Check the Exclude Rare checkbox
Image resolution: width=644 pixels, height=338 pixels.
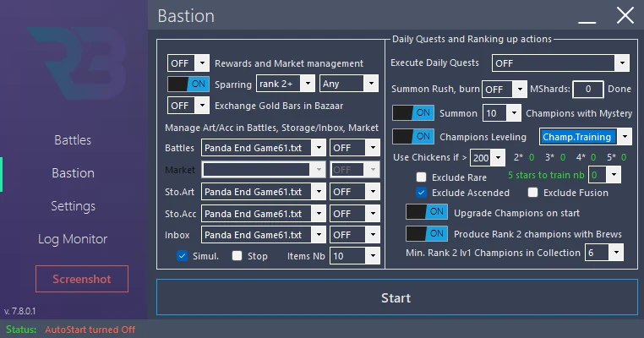[421, 177]
